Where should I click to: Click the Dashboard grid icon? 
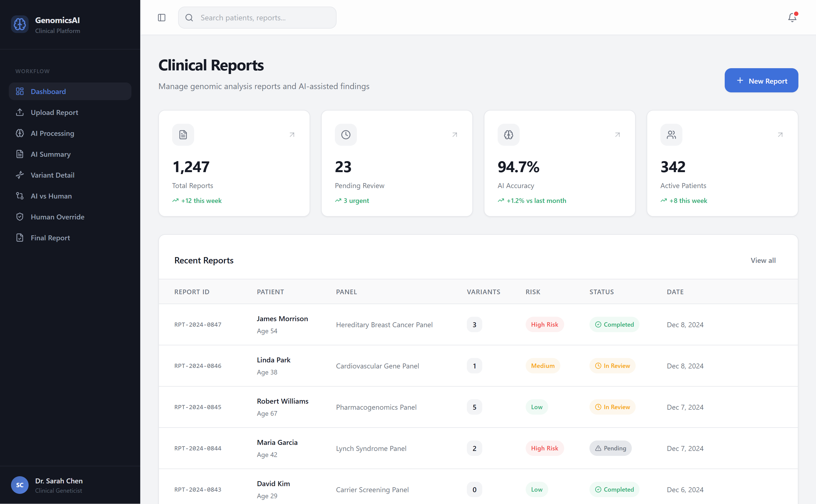[20, 91]
